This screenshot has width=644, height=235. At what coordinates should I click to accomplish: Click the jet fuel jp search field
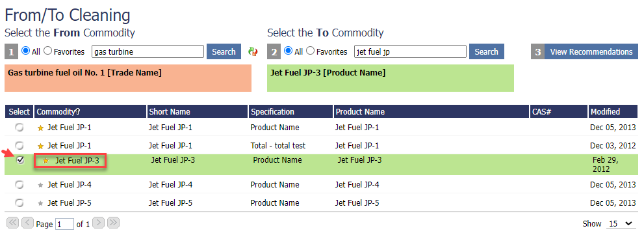tap(410, 52)
